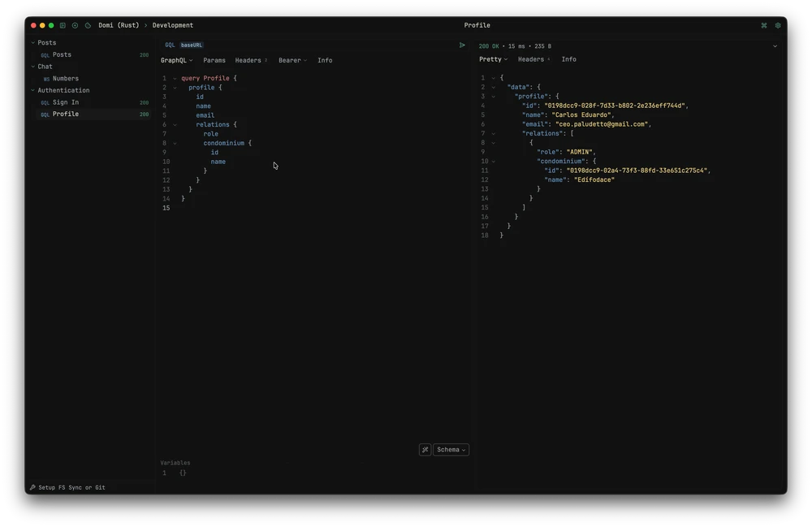Open the request Info tab
Viewport: 812px width, 527px height.
pos(325,61)
